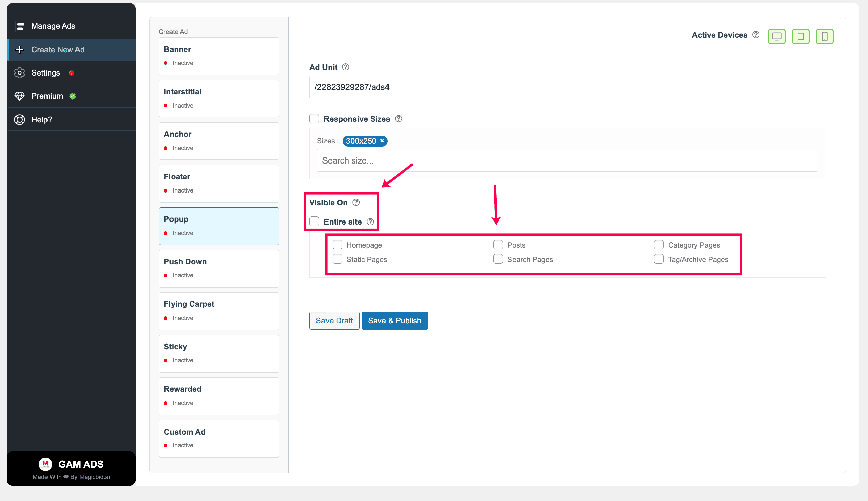
Task: Remove the 300x250 size tag
Action: click(382, 141)
